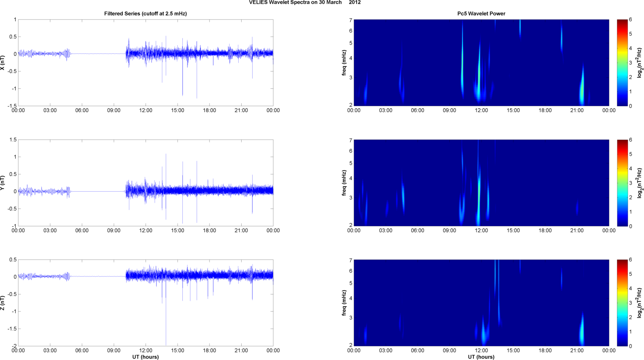
Task: Click the large downward spike reaching -2 in Z series
Action: (166, 313)
